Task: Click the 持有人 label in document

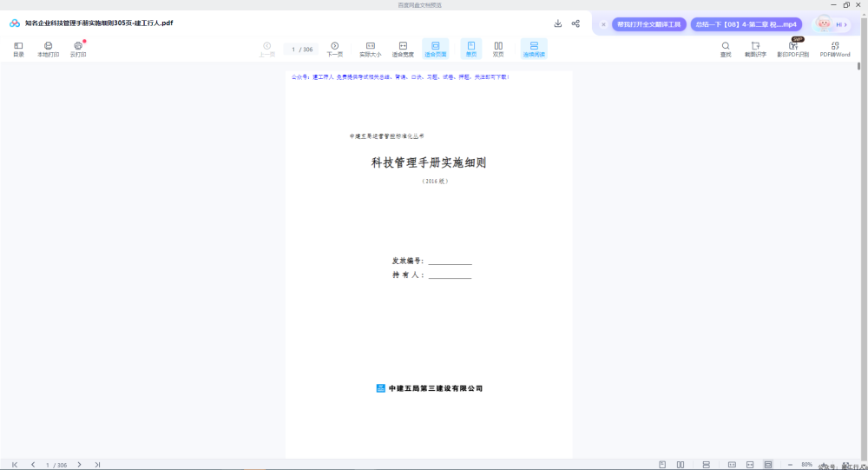Action: 408,275
